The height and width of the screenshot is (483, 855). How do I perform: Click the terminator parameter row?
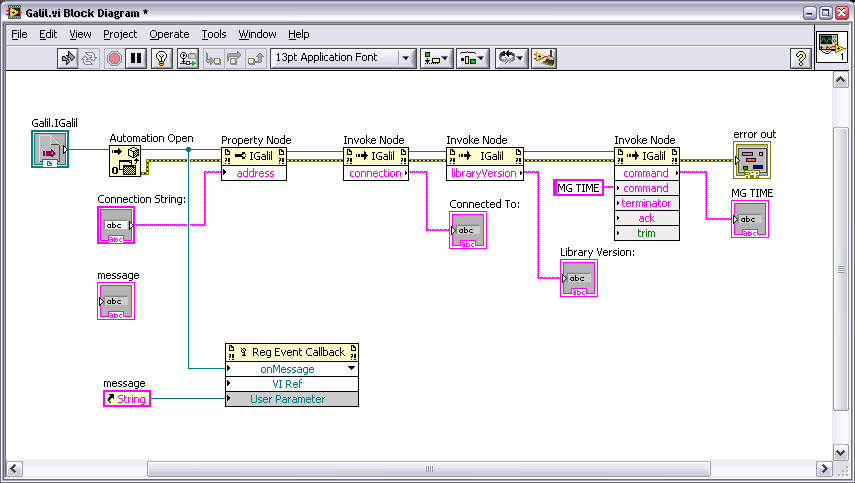tap(647, 203)
